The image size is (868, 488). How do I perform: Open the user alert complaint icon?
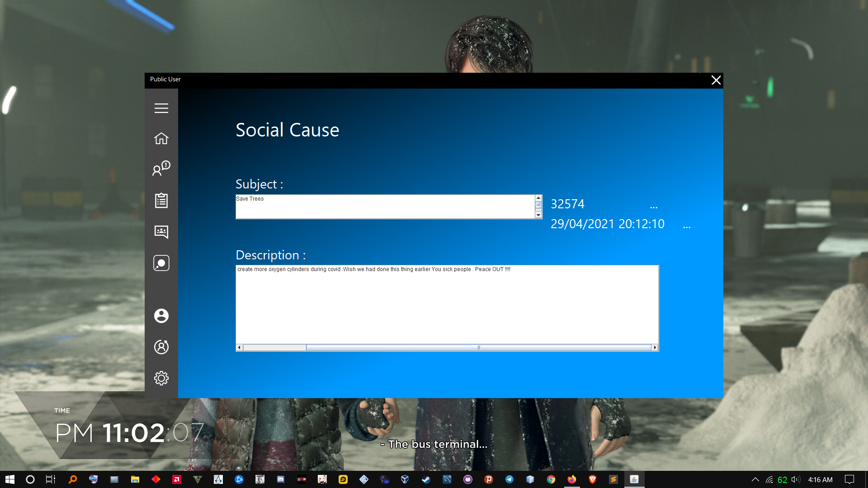coord(161,169)
